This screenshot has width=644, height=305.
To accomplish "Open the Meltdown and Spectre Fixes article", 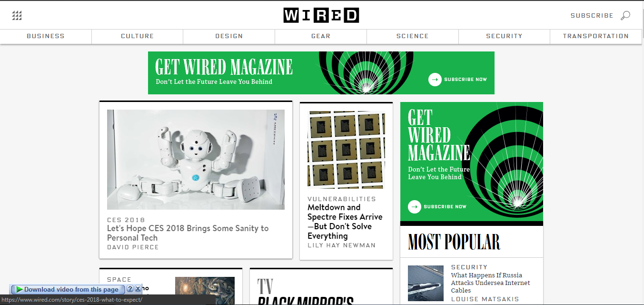I will 345,222.
